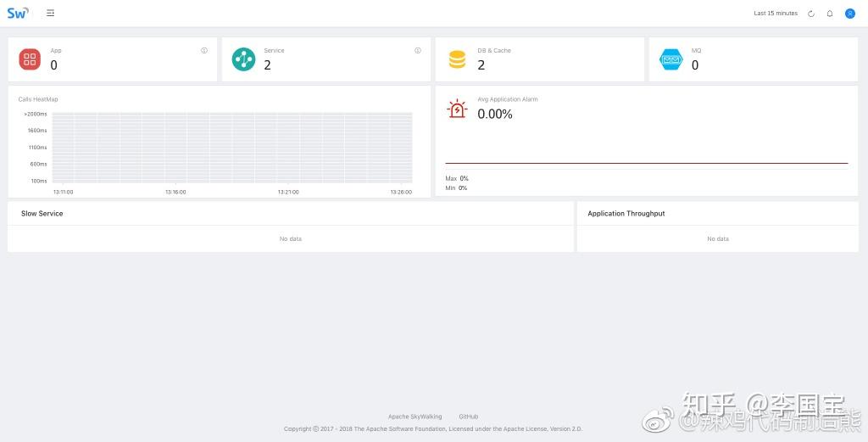Viewport: 868px width, 442px height.
Task: Click the Slow Service panel header
Action: coord(42,214)
